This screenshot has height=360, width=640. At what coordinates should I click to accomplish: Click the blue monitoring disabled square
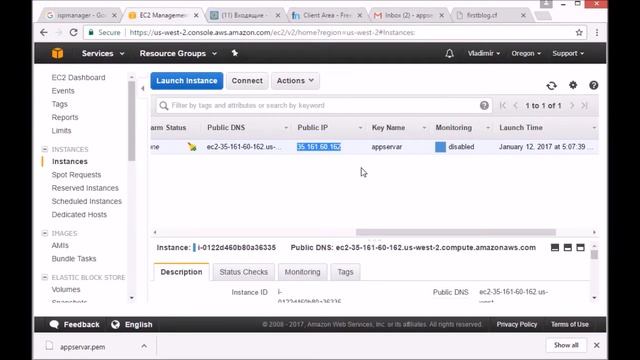440,147
